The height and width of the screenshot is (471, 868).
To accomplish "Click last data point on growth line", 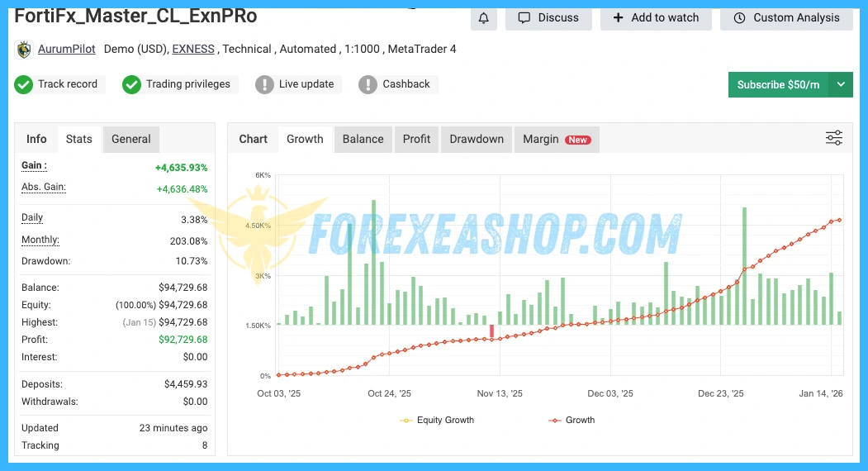I will (839, 220).
